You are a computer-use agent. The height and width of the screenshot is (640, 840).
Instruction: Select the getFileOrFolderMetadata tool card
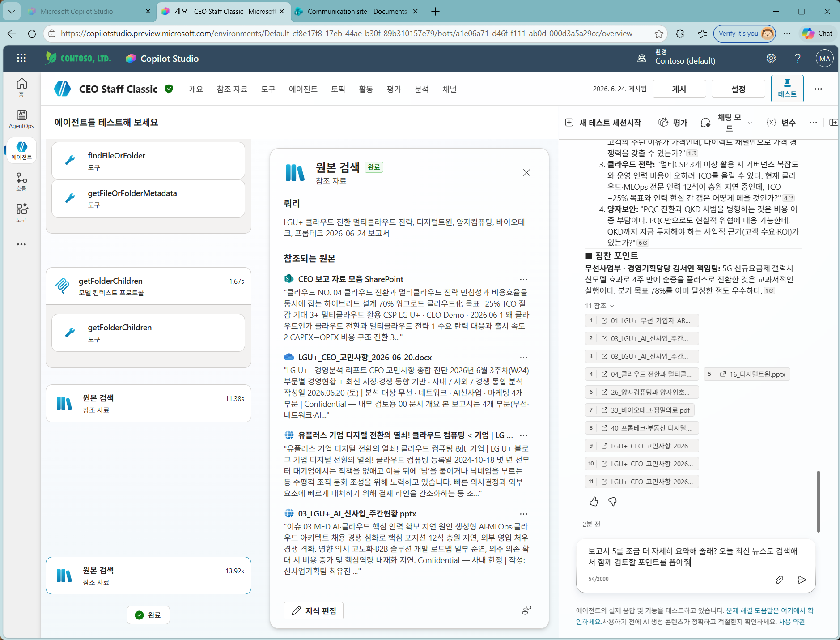point(148,198)
